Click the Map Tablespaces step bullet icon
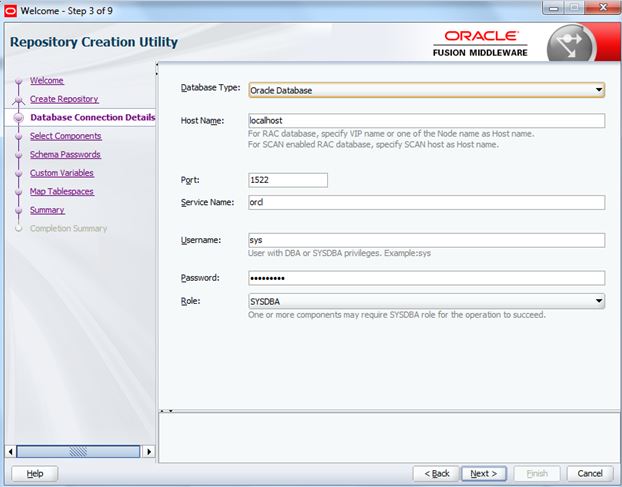The image size is (622, 487). pyautogui.click(x=18, y=192)
